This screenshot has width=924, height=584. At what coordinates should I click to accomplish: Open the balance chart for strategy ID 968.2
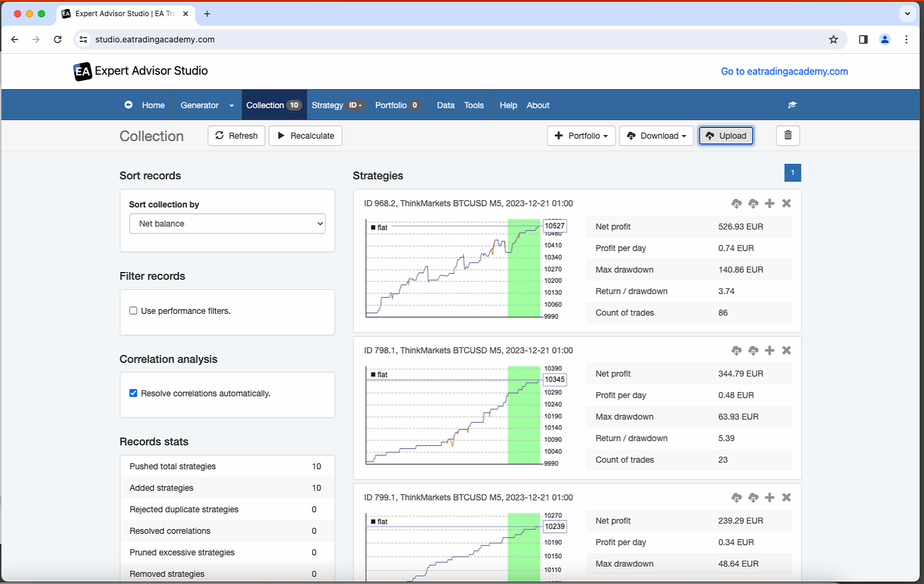(x=465, y=268)
